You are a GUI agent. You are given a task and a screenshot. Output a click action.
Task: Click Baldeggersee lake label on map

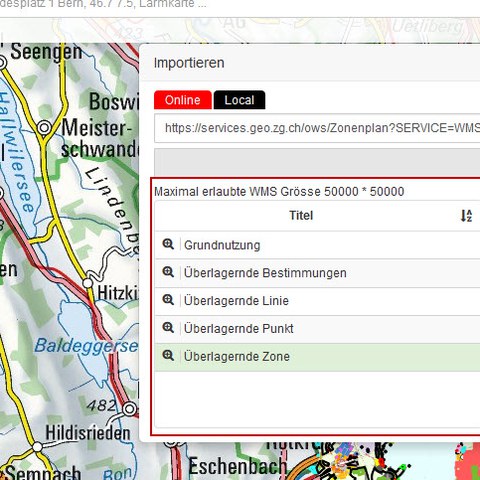[x=86, y=347]
